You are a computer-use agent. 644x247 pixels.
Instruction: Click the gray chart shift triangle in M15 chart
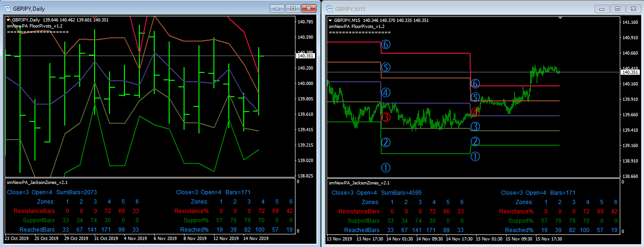tap(560, 18)
